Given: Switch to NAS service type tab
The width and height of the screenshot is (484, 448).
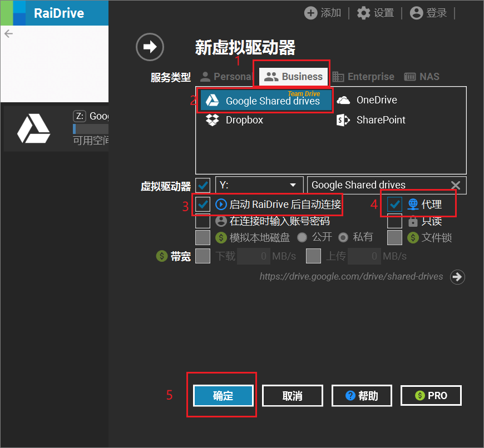Looking at the screenshot, I should pos(422,77).
